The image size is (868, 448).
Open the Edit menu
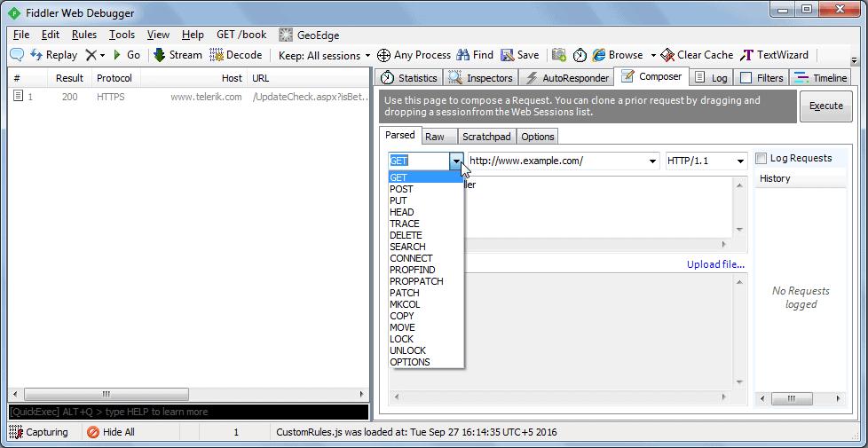(x=51, y=35)
